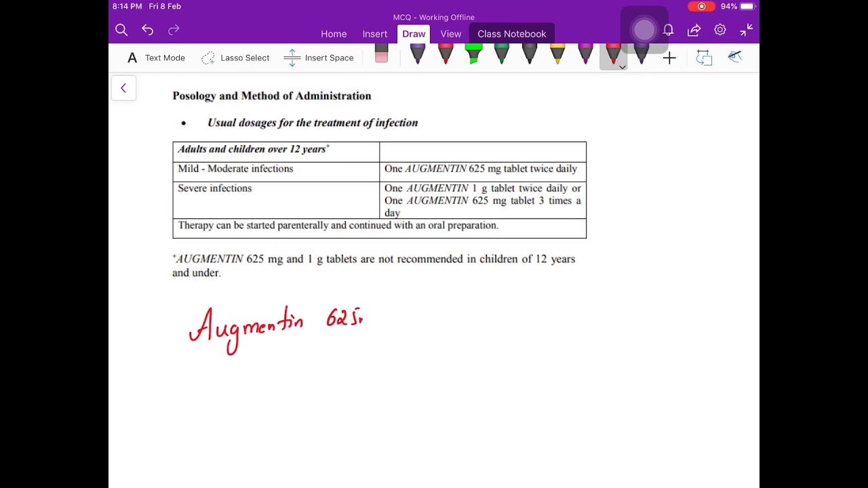Click 'Therapy can be started parenterally' row
The width and height of the screenshot is (868, 488).
379,227
